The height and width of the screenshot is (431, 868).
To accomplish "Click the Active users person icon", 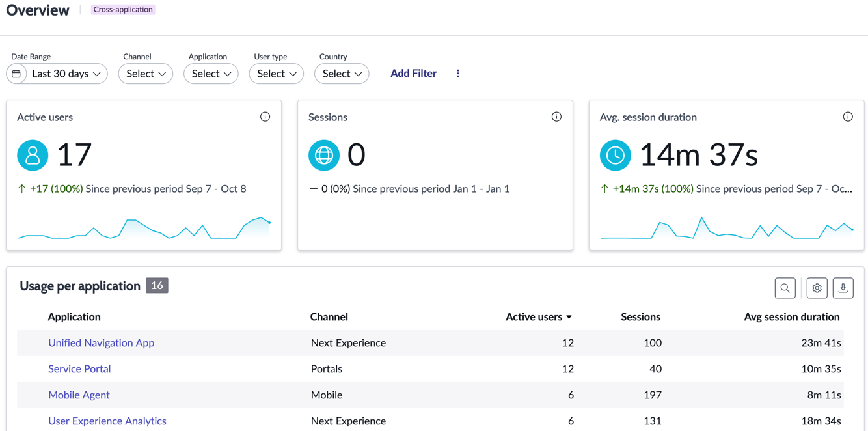I will coord(33,155).
